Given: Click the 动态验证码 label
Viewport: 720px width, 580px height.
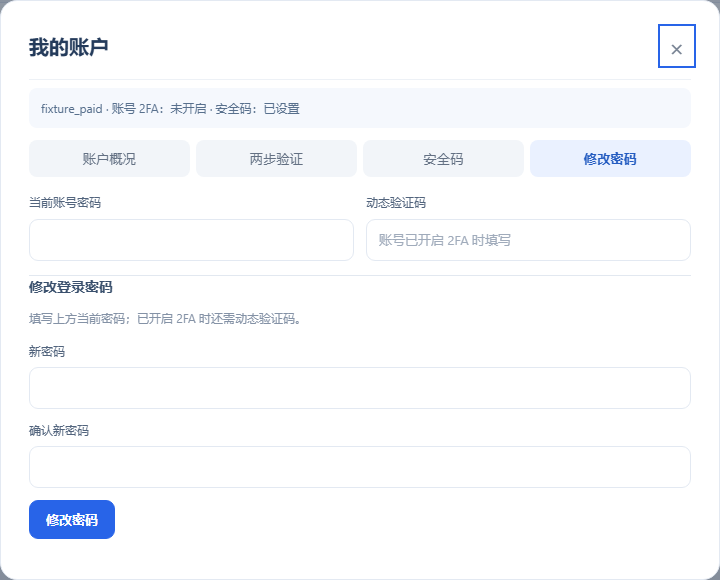Looking at the screenshot, I should (396, 203).
